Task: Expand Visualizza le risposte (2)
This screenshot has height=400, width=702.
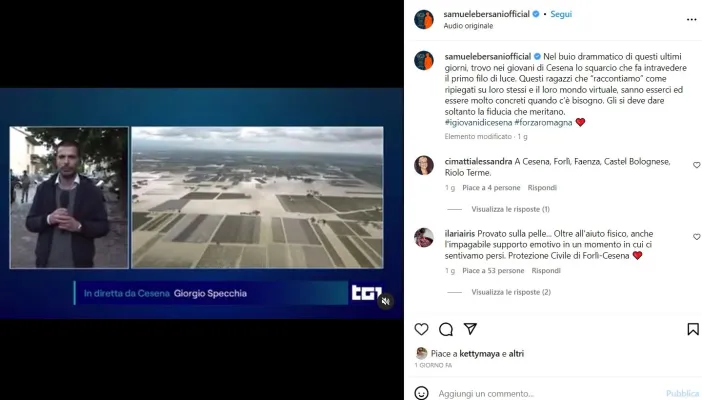Action: click(511, 292)
